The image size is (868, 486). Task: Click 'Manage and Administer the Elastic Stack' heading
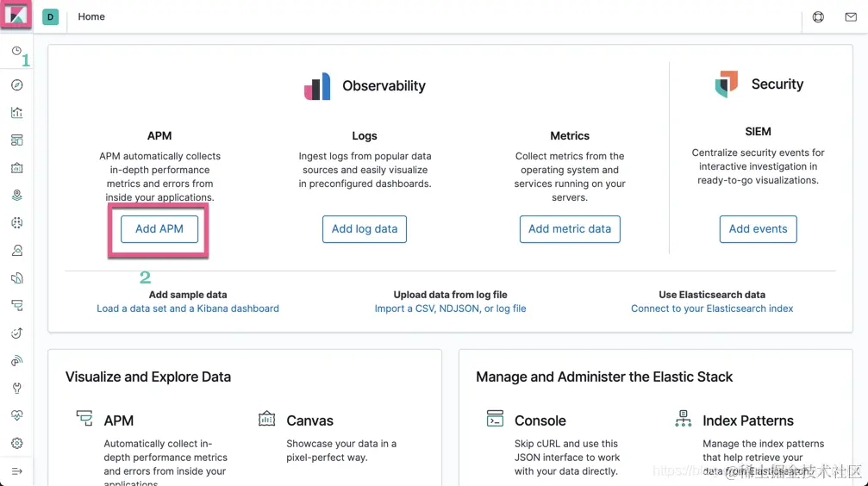(x=604, y=377)
